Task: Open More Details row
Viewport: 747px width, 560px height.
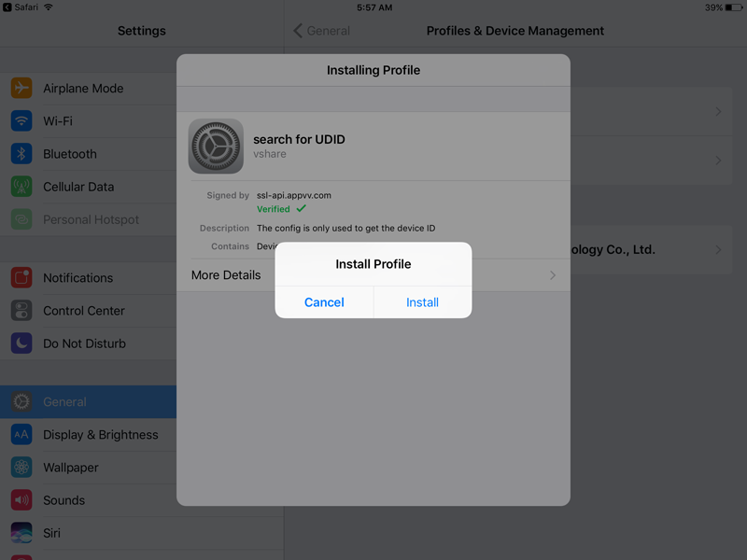Action: pyautogui.click(x=373, y=275)
